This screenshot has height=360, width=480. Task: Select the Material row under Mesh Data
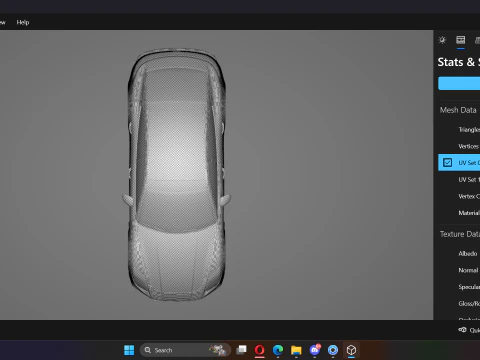pyautogui.click(x=459, y=213)
